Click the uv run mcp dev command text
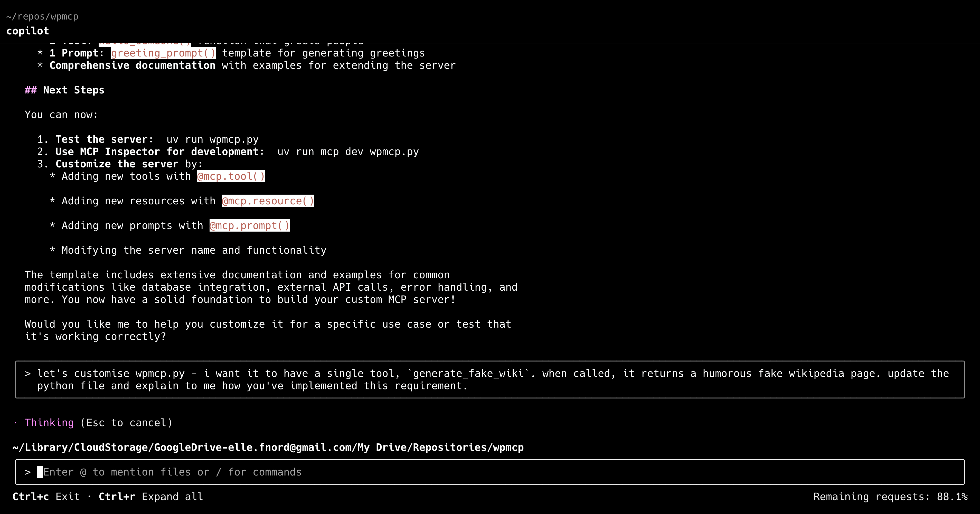980x514 pixels. 348,151
